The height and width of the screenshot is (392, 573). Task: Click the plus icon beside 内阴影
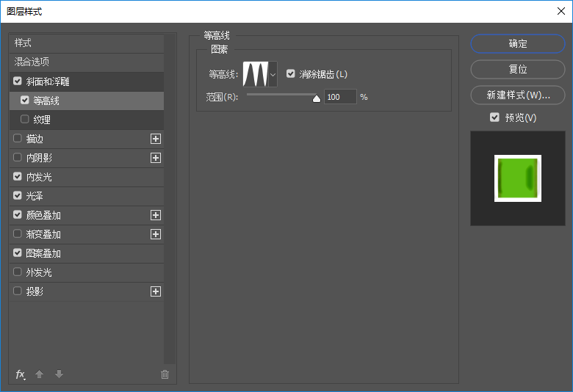pyautogui.click(x=156, y=158)
